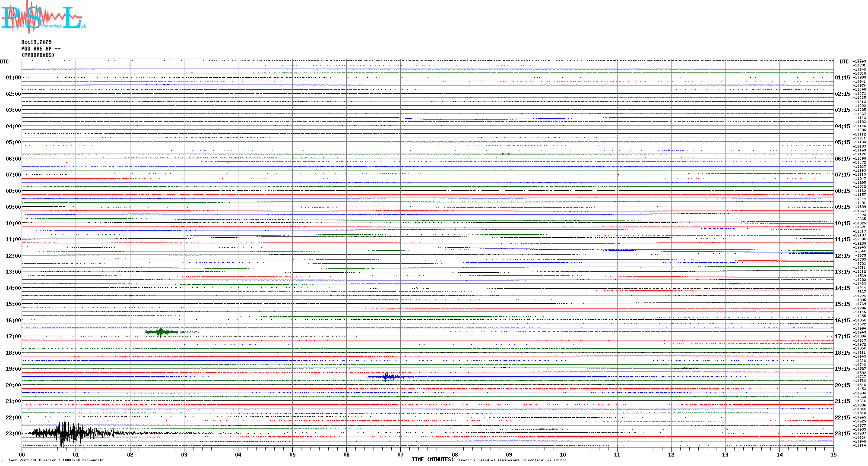Click the Oct19,2025 date label
The width and height of the screenshot is (868, 466).
pos(36,42)
